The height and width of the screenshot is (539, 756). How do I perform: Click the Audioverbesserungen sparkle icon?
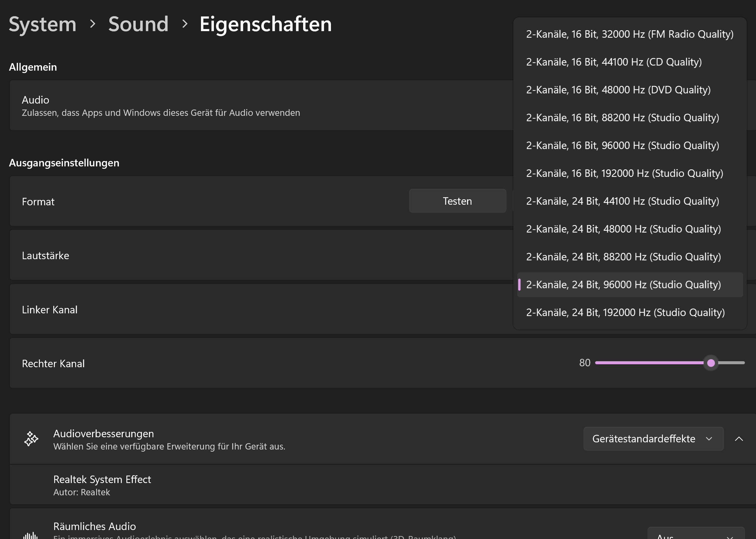[31, 439]
